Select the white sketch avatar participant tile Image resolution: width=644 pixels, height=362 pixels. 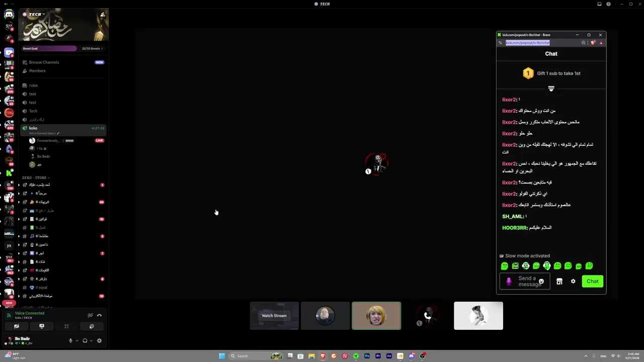[x=478, y=316]
